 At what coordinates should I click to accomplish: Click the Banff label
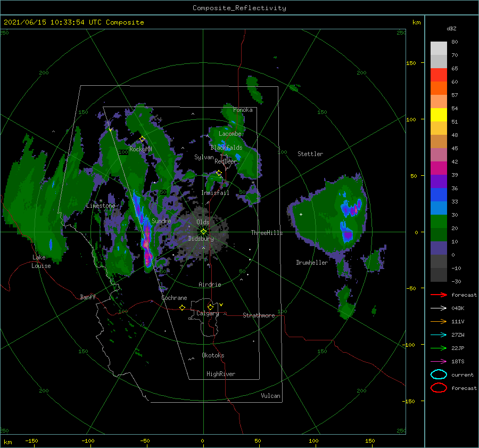coord(88,297)
